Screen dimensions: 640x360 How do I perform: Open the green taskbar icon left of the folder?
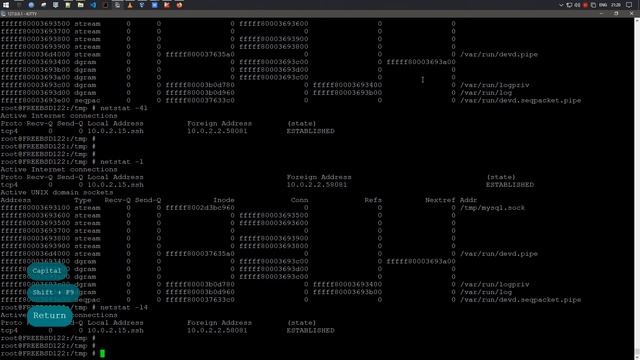coord(68,5)
